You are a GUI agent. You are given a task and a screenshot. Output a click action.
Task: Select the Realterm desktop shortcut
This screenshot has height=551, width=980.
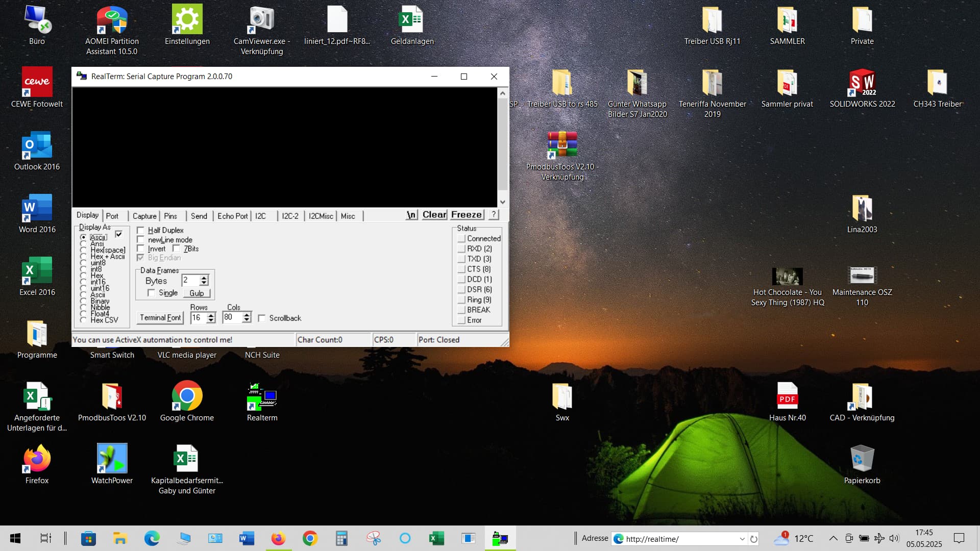pyautogui.click(x=262, y=403)
